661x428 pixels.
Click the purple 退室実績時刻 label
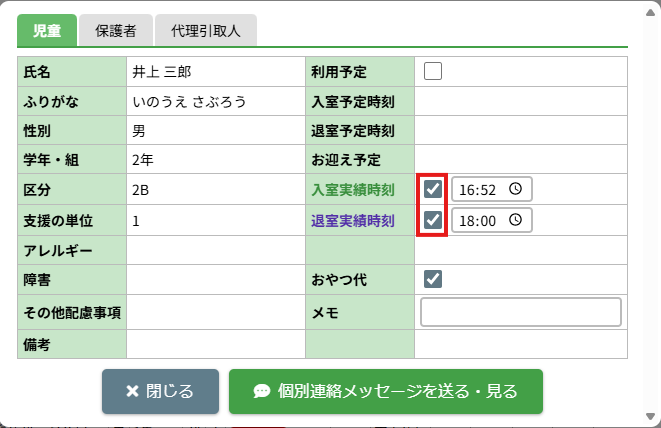tap(353, 221)
